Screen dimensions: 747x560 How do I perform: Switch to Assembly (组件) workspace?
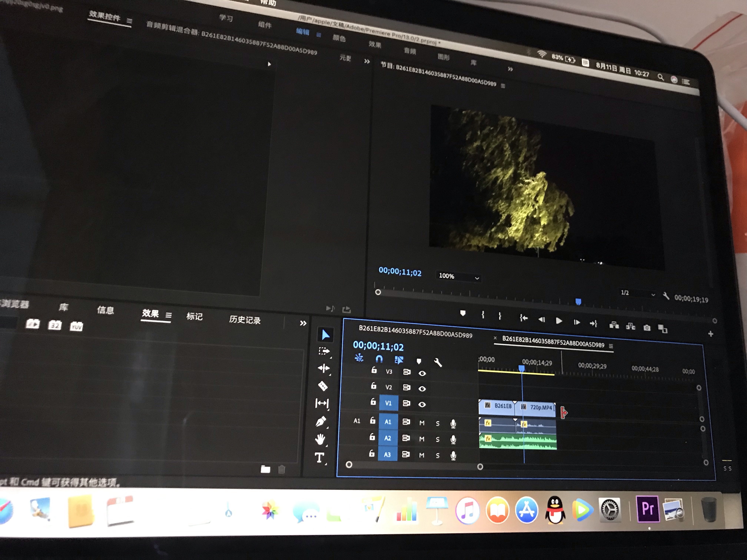click(x=265, y=25)
